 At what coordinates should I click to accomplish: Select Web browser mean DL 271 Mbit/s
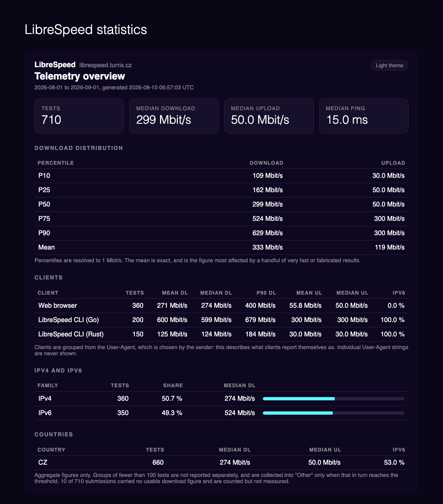(172, 306)
